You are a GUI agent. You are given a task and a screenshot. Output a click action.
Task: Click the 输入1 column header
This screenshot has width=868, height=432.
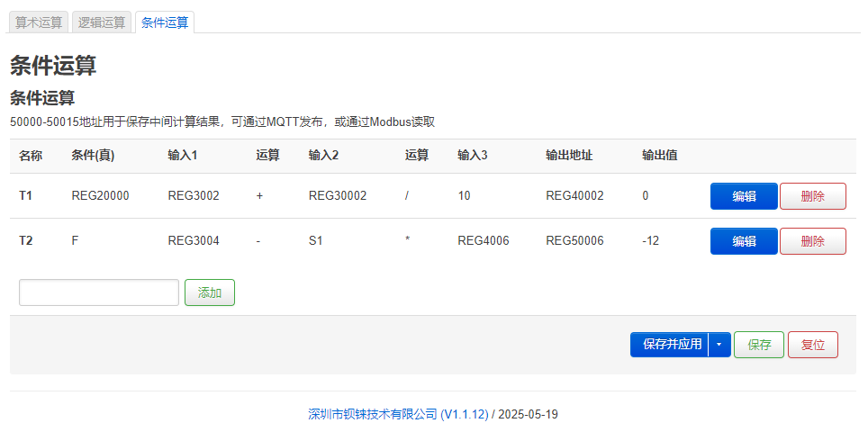[x=183, y=156]
